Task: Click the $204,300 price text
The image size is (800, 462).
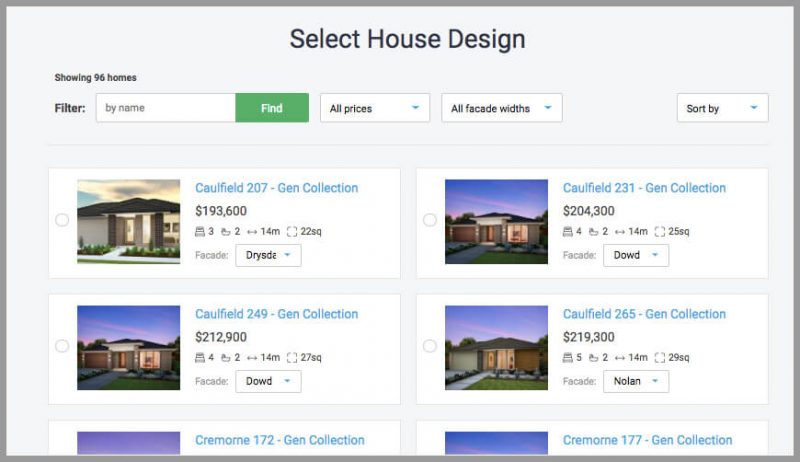Action: [589, 211]
